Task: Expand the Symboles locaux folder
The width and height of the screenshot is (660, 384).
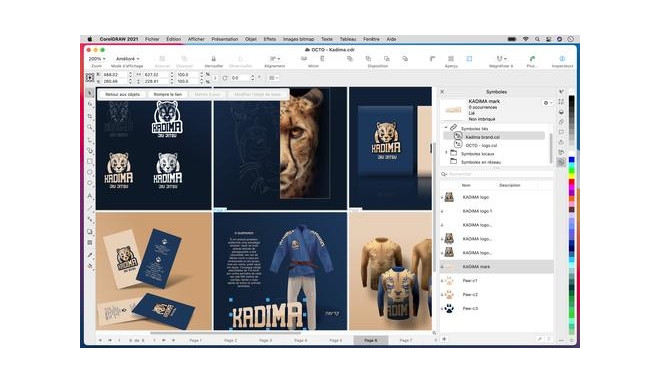Action: (x=446, y=153)
